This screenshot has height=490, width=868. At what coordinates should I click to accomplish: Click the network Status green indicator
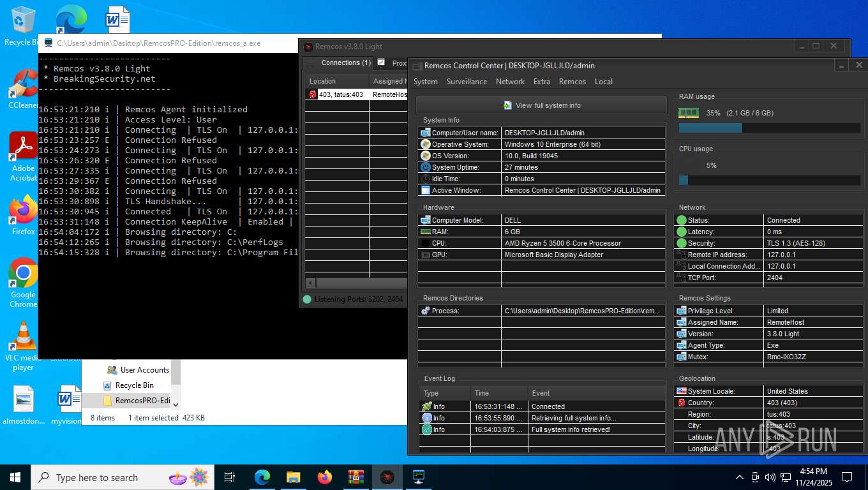coord(682,220)
